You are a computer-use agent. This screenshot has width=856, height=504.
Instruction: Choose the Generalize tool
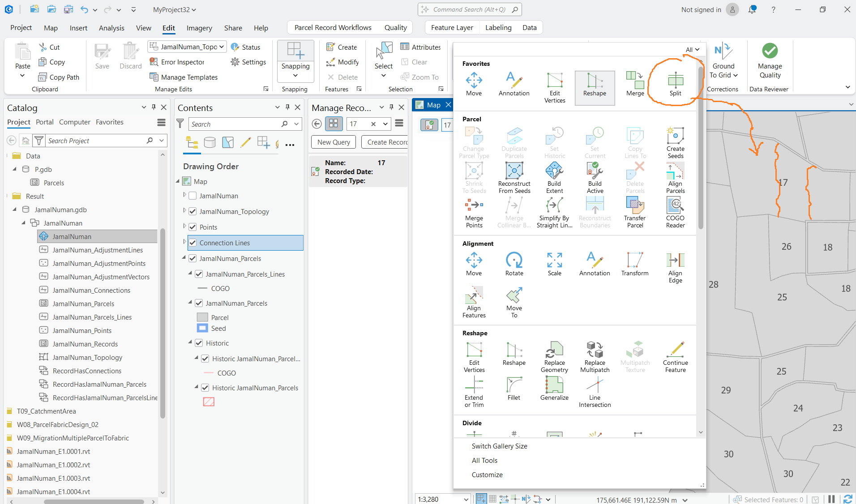[x=554, y=389]
